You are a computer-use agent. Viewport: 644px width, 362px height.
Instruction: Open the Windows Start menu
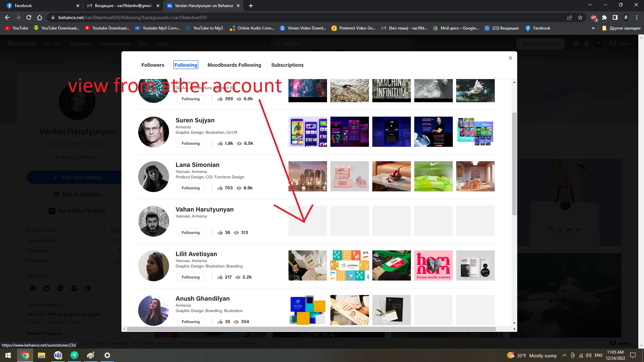[x=8, y=355]
